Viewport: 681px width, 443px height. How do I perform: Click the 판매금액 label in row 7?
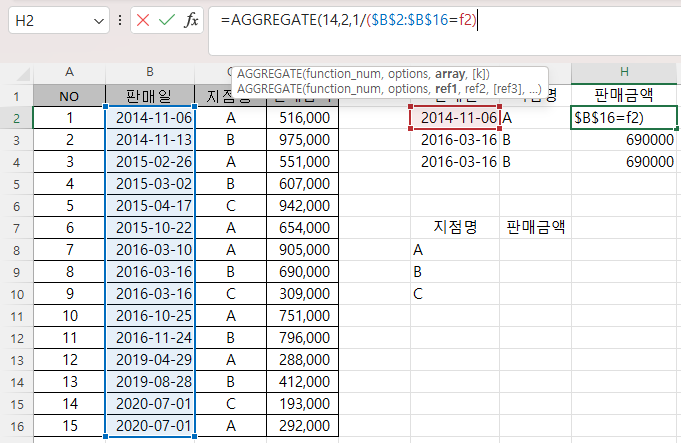pyautogui.click(x=536, y=227)
